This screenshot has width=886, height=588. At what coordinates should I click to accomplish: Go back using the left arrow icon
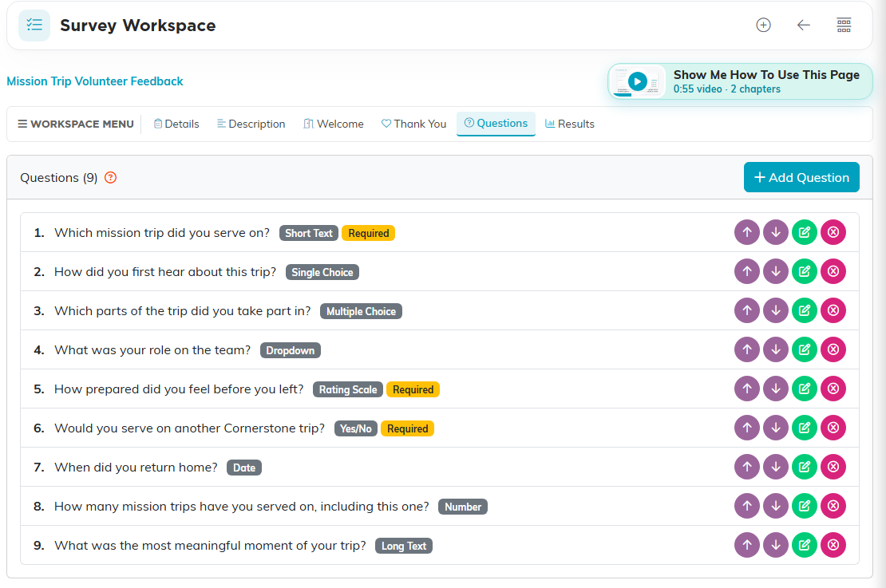click(x=804, y=25)
